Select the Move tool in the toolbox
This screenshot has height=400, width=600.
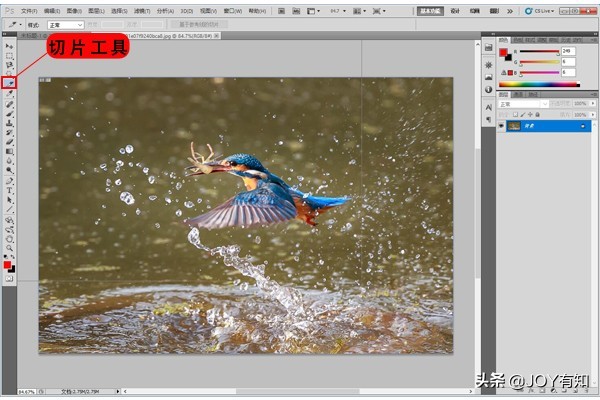tap(9, 46)
